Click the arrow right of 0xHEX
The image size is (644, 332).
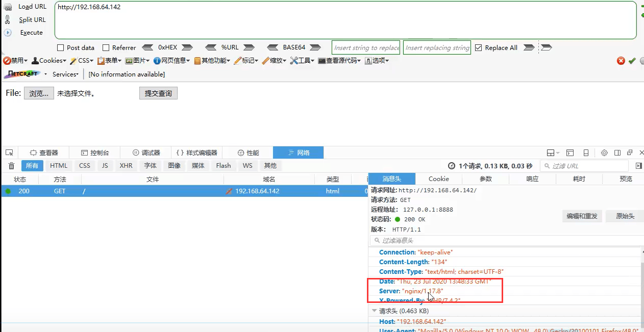point(187,47)
